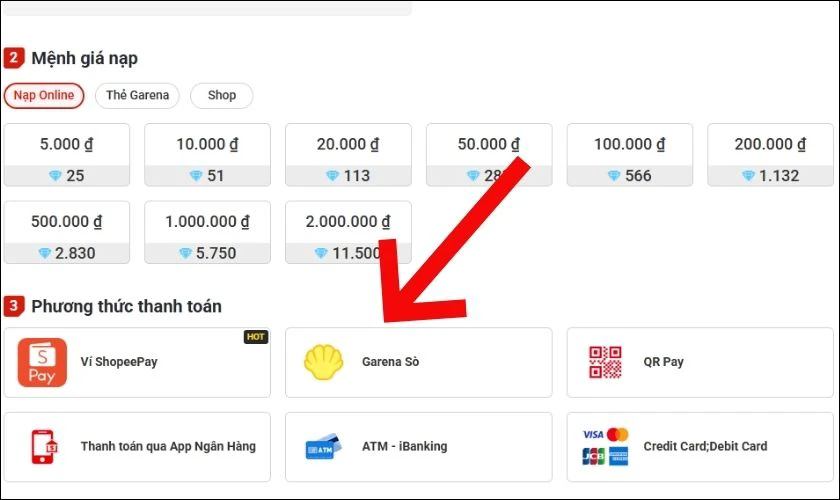
Task: Click the diamond icon under 5.000 đ
Action: [55, 176]
